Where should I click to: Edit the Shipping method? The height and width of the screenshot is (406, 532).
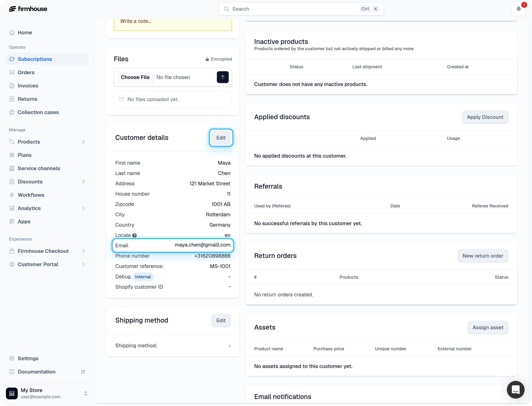[221, 320]
